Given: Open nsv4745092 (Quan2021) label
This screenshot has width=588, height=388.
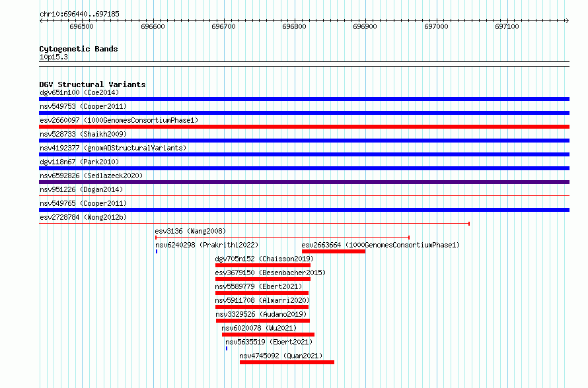Looking at the screenshot, I should (281, 356).
